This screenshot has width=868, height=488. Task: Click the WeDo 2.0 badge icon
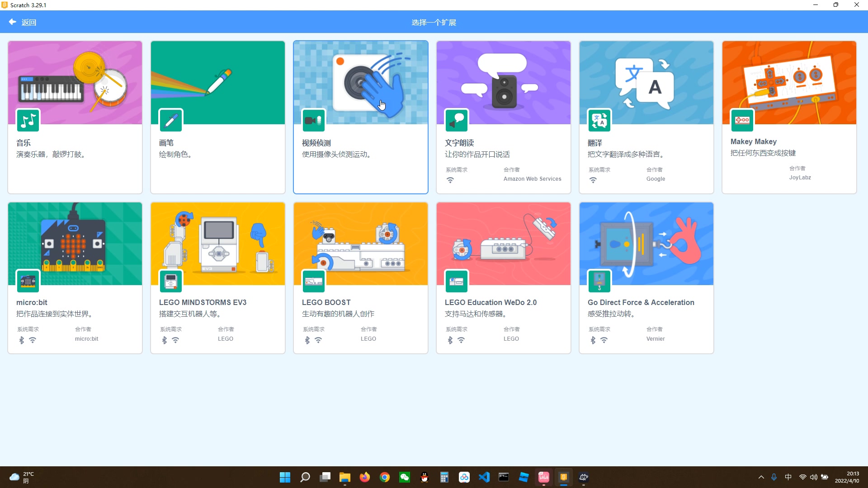[x=457, y=281]
